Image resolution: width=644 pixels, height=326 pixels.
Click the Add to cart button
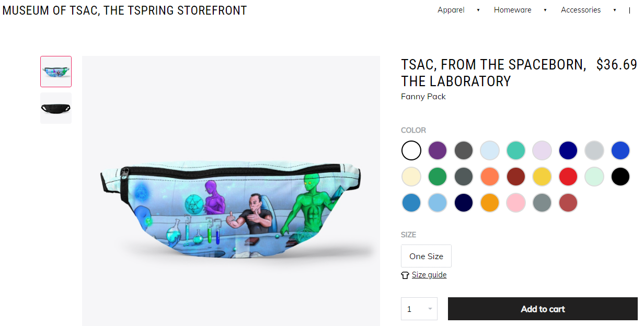(543, 309)
